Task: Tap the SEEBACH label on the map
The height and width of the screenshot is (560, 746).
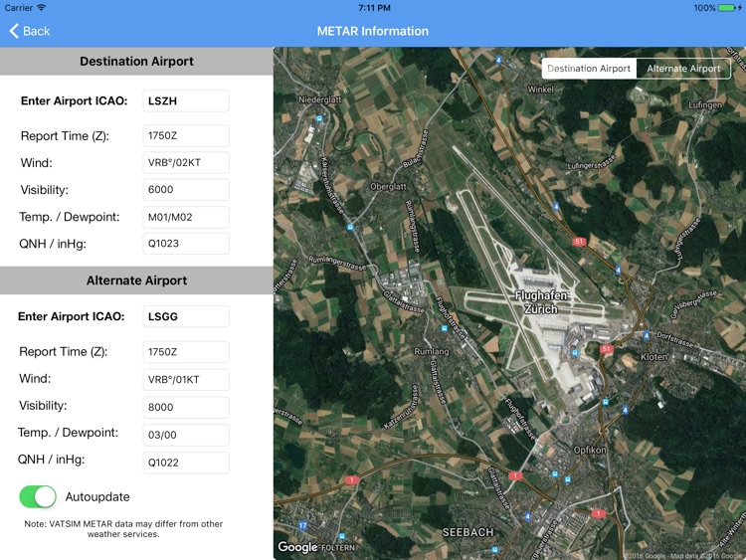Action: pyautogui.click(x=467, y=532)
